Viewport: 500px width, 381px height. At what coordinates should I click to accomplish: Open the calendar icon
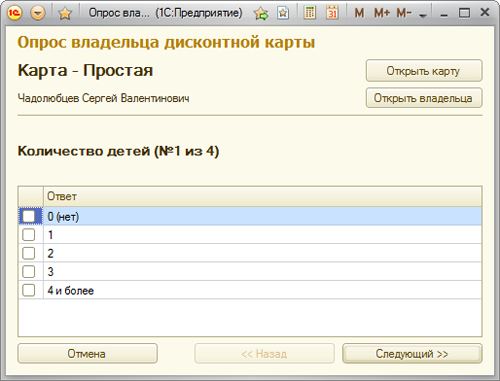pos(332,13)
